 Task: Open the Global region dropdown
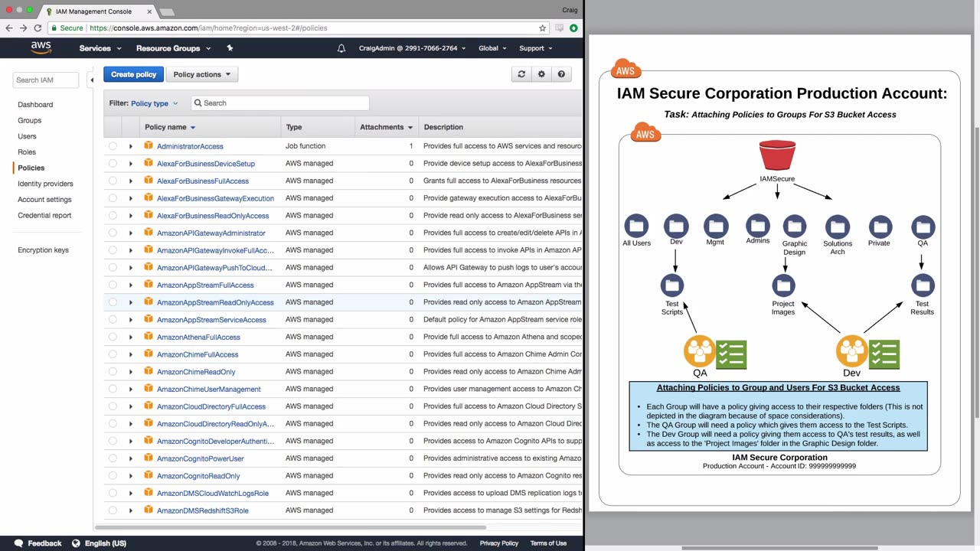[x=492, y=48]
